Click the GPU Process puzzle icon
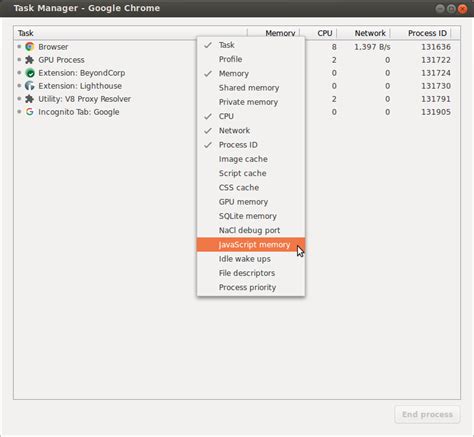Viewport: 474px width, 437px height. pos(30,60)
